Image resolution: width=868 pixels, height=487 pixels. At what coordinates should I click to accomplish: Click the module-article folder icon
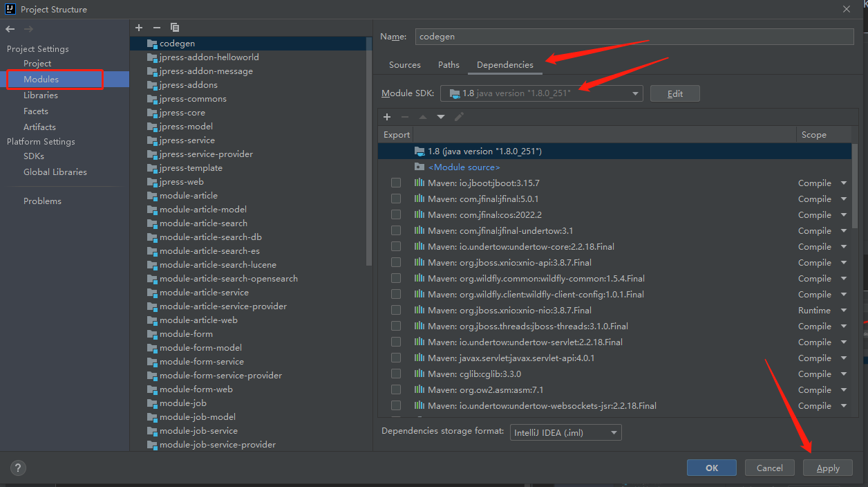(x=152, y=196)
